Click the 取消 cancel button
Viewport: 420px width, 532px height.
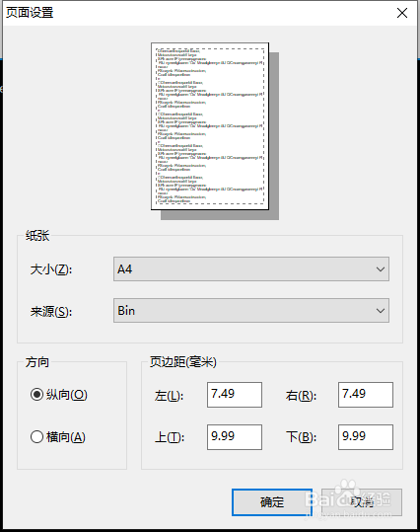click(362, 502)
